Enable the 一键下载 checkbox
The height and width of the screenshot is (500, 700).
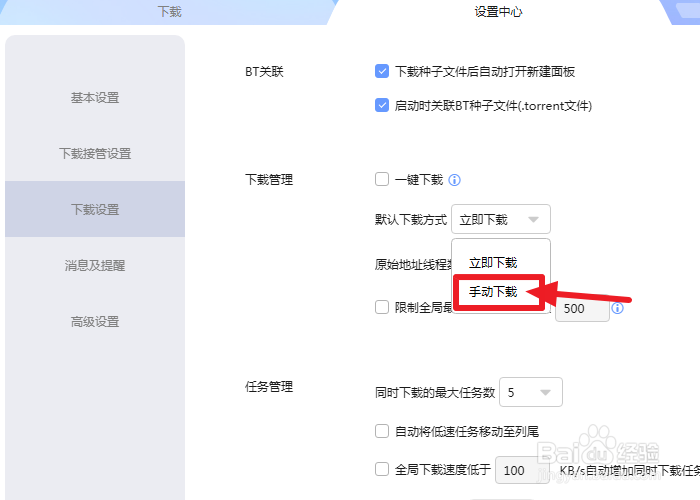[x=382, y=179]
